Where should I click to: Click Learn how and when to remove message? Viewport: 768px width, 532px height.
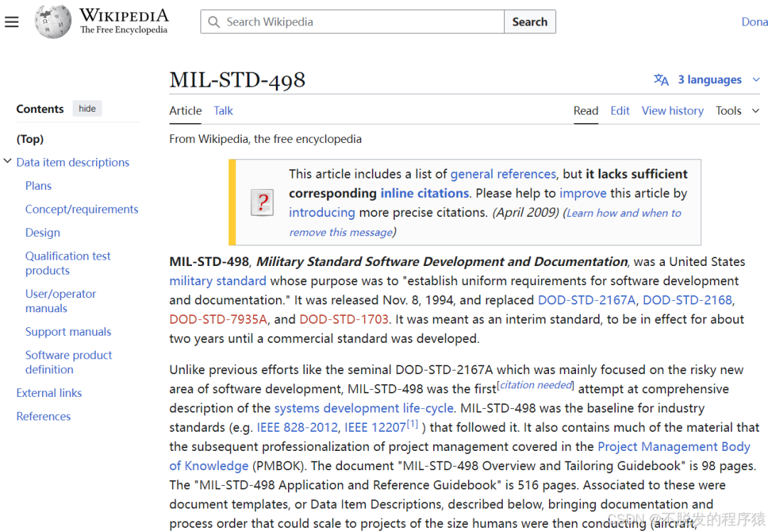pos(624,213)
